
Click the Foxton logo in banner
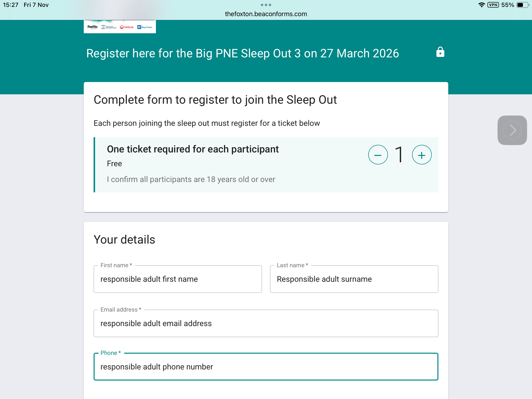coord(92,27)
